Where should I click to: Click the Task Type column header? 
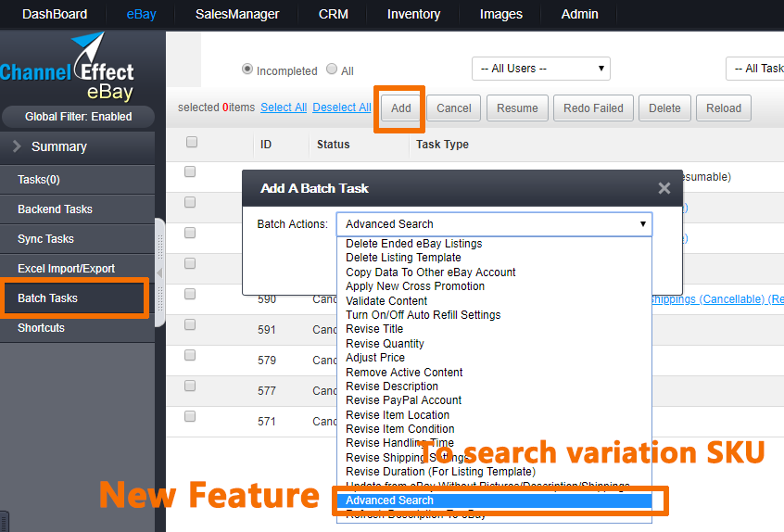click(x=442, y=145)
